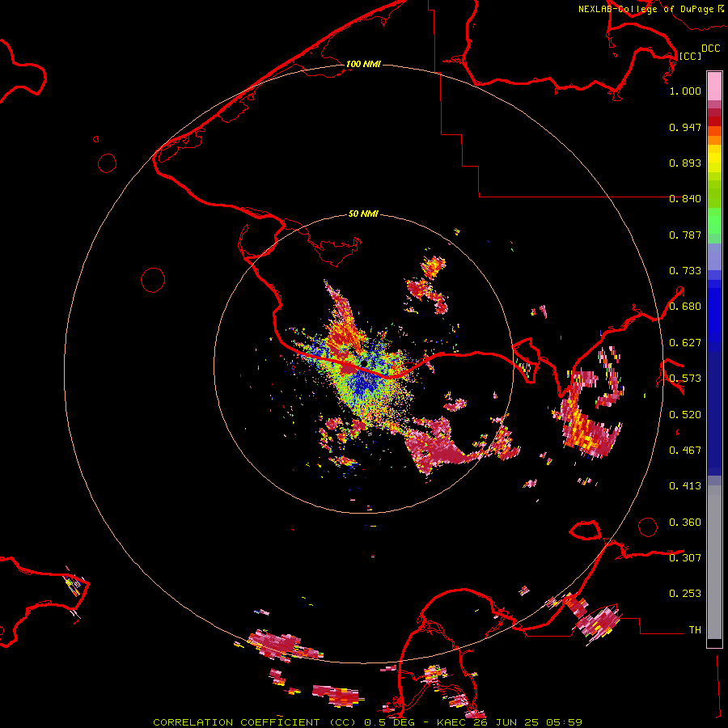This screenshot has height=728, width=728.
Task: Click the Correlation Coefficient caption at bottom
Action: click(367, 722)
